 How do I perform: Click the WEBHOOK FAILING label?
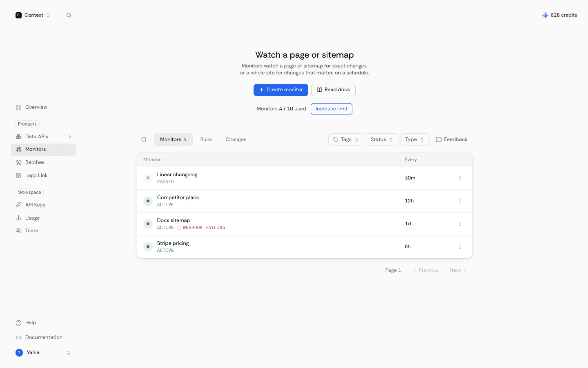204,228
